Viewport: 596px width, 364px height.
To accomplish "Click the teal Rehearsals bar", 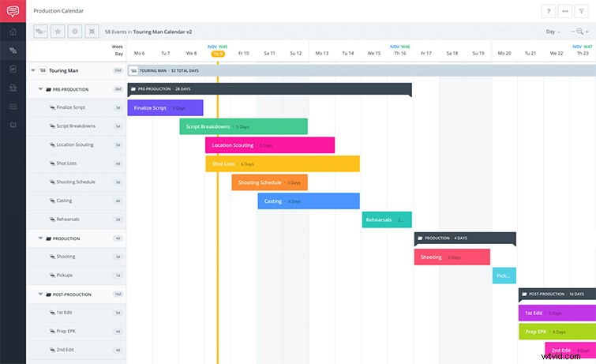I will (387, 220).
